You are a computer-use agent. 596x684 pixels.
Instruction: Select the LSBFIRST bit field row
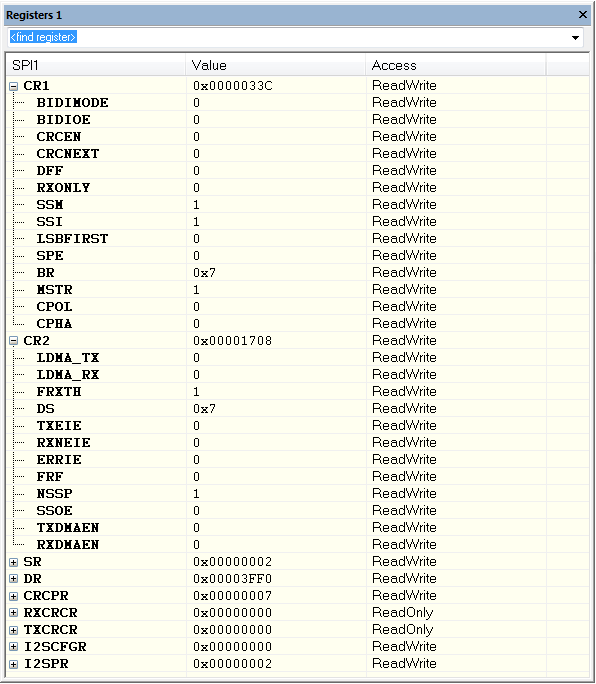coord(298,239)
